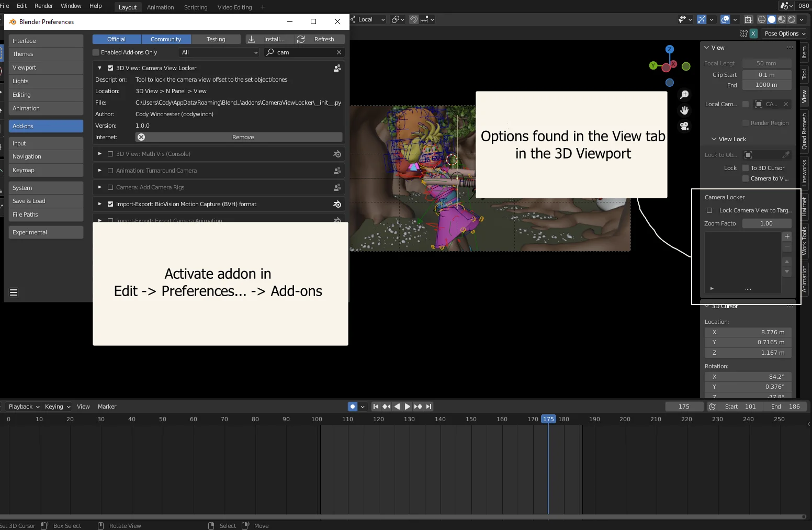Toggle Lock Camera View to Target checkbox
Screen dimensions: 812x530
709,210
